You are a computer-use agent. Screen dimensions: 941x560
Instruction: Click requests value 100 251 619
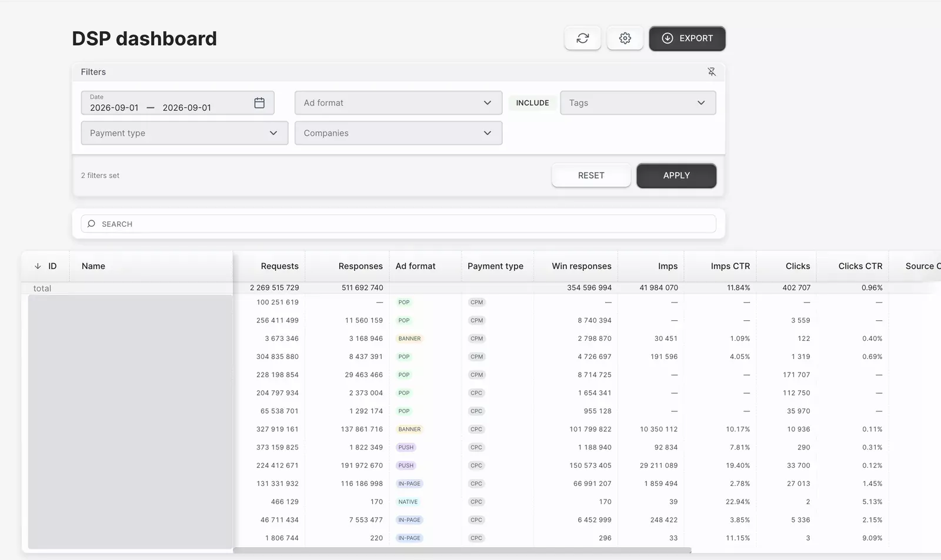277,303
